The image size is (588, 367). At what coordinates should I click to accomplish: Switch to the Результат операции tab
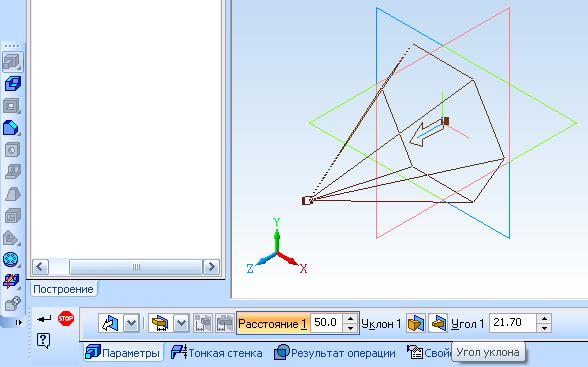coord(335,353)
